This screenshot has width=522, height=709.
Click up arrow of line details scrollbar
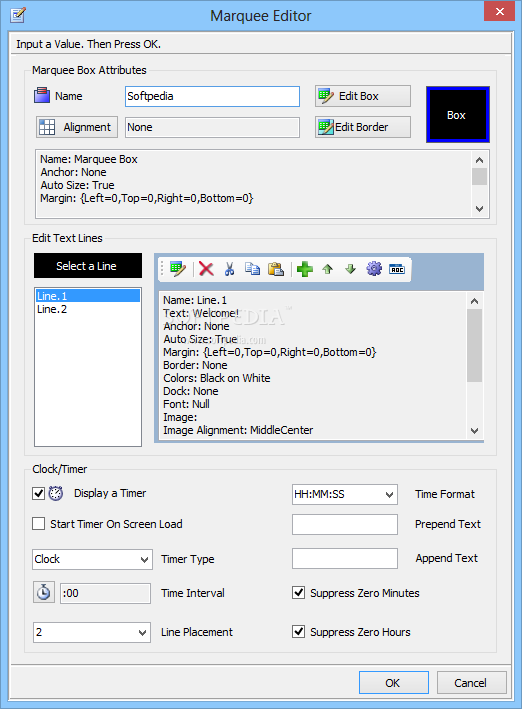point(474,301)
